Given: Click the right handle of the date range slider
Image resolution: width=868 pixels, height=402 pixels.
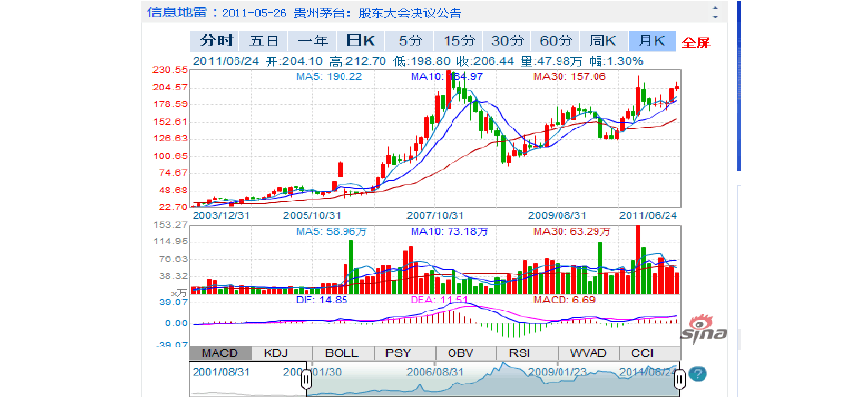Looking at the screenshot, I should [x=679, y=379].
